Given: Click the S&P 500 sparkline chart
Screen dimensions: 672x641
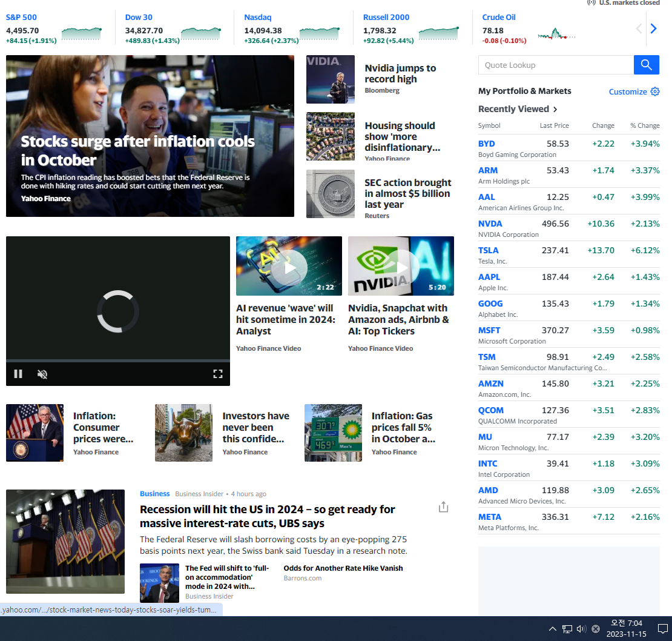Looking at the screenshot, I should 82,33.
